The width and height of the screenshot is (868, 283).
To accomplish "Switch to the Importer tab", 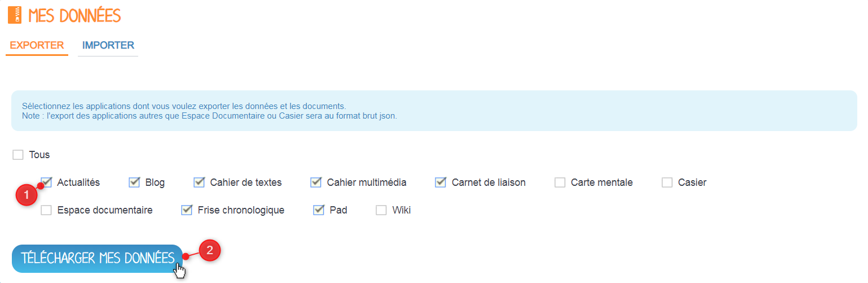I will point(108,45).
